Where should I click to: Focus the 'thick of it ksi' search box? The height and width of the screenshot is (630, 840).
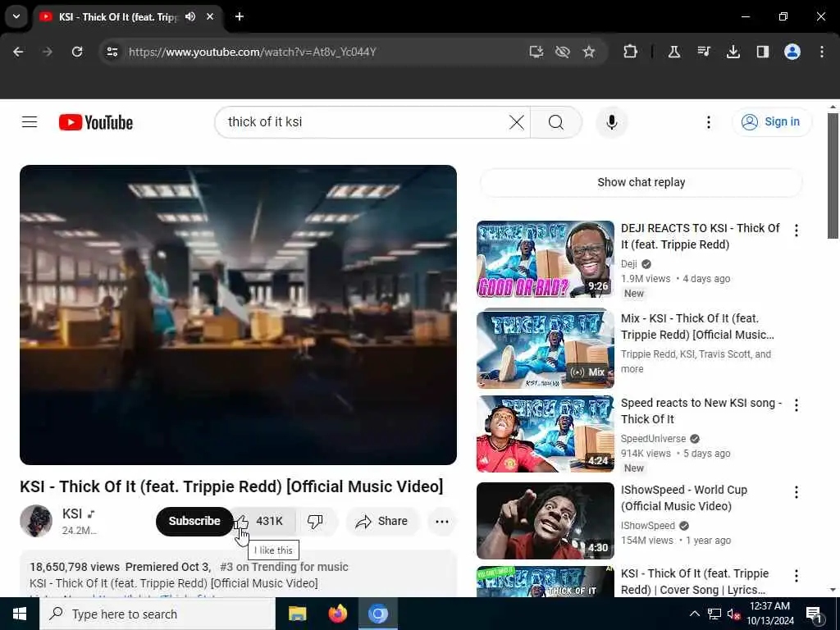(x=364, y=122)
